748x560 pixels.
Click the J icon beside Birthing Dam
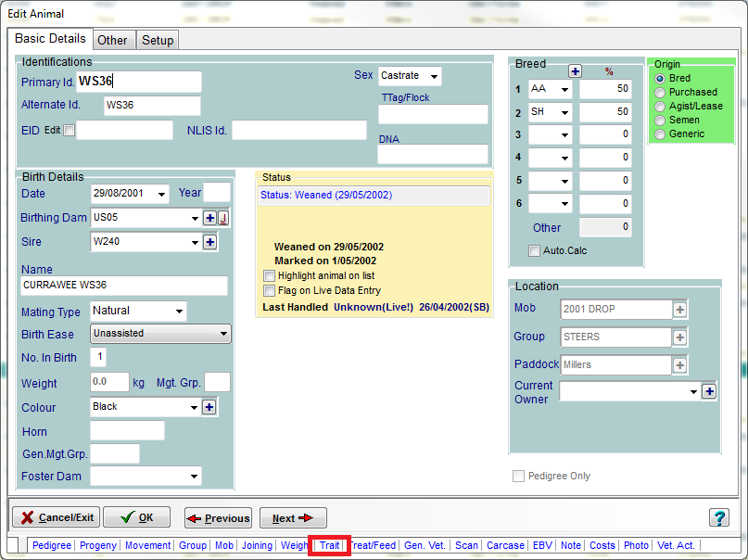click(x=223, y=218)
